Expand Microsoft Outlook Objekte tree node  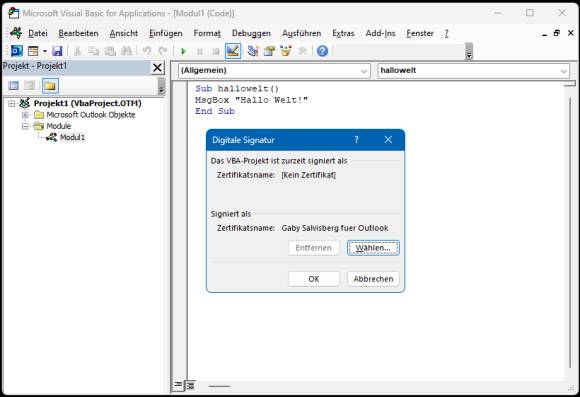pos(25,115)
